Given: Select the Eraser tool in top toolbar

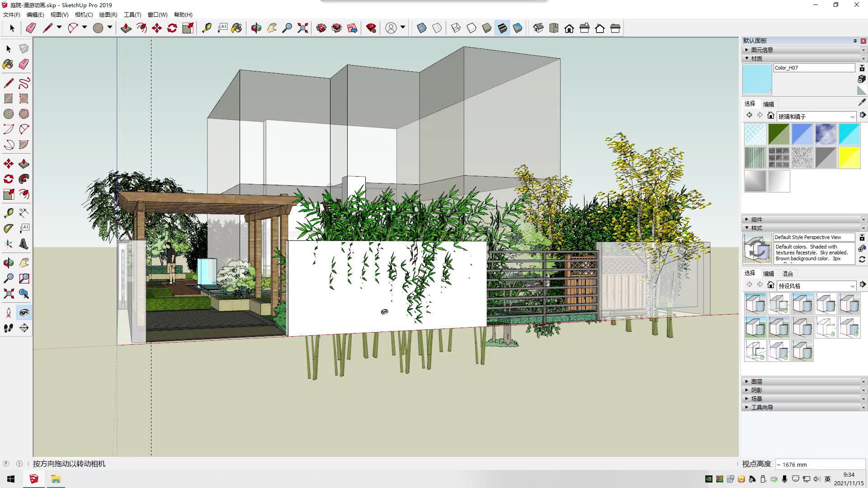Looking at the screenshot, I should (30, 28).
